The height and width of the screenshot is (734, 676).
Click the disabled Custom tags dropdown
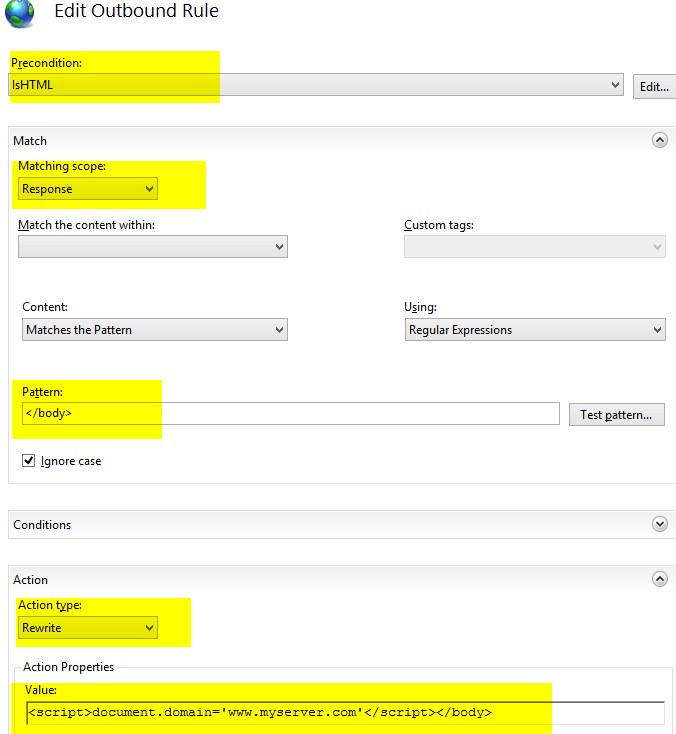click(535, 247)
